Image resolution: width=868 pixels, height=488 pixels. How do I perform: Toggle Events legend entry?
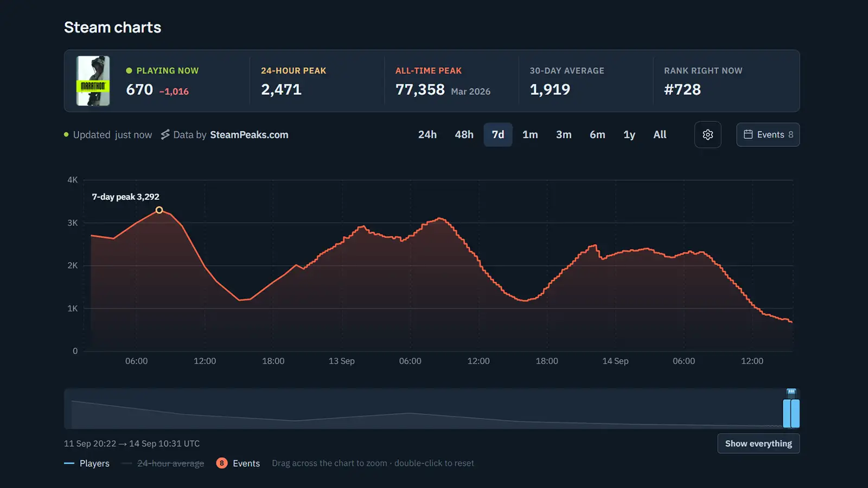(238, 463)
